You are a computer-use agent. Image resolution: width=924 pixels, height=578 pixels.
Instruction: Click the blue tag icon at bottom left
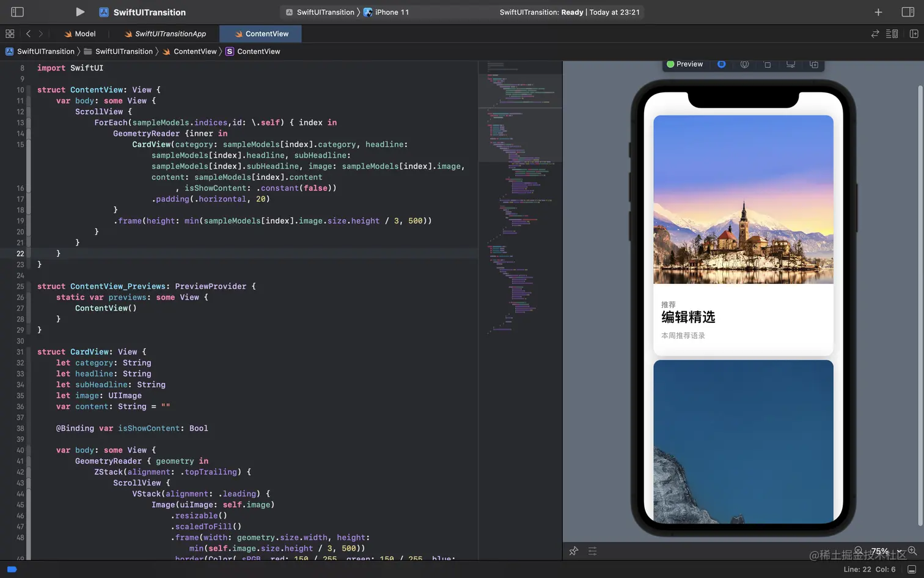pyautogui.click(x=12, y=569)
